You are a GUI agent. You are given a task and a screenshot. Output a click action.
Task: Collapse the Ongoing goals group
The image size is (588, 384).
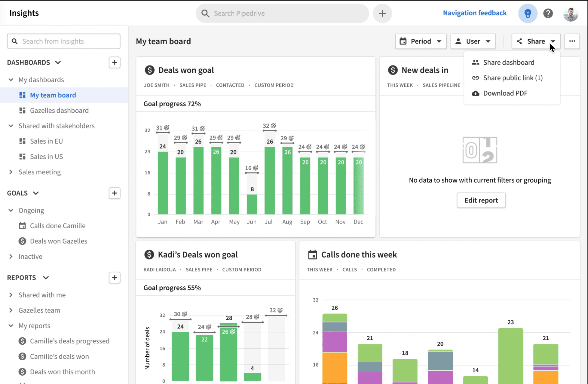(11, 210)
